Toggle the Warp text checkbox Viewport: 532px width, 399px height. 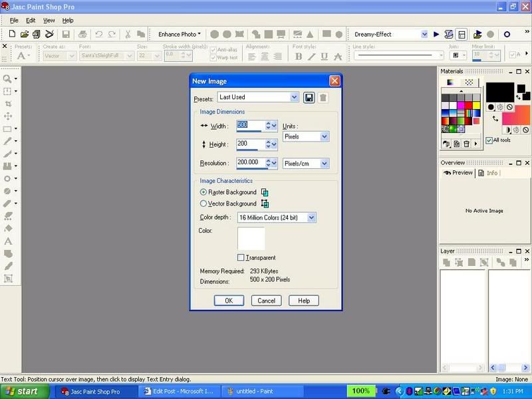tap(213, 58)
